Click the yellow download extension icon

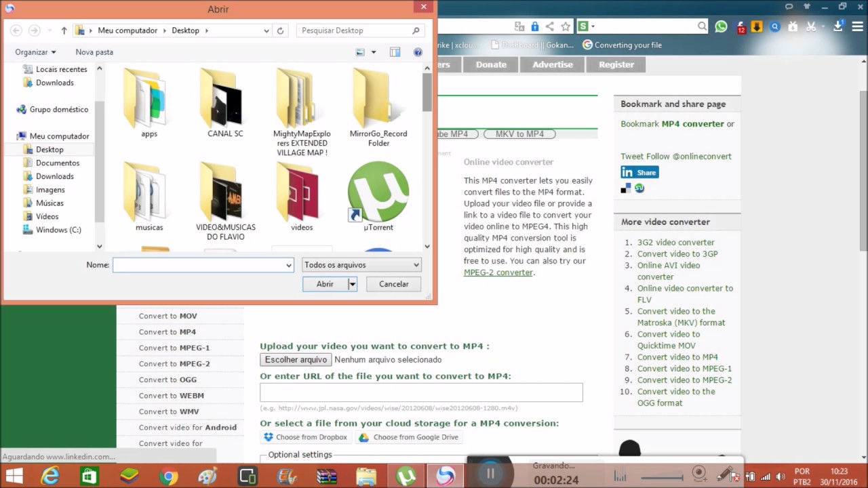(757, 26)
